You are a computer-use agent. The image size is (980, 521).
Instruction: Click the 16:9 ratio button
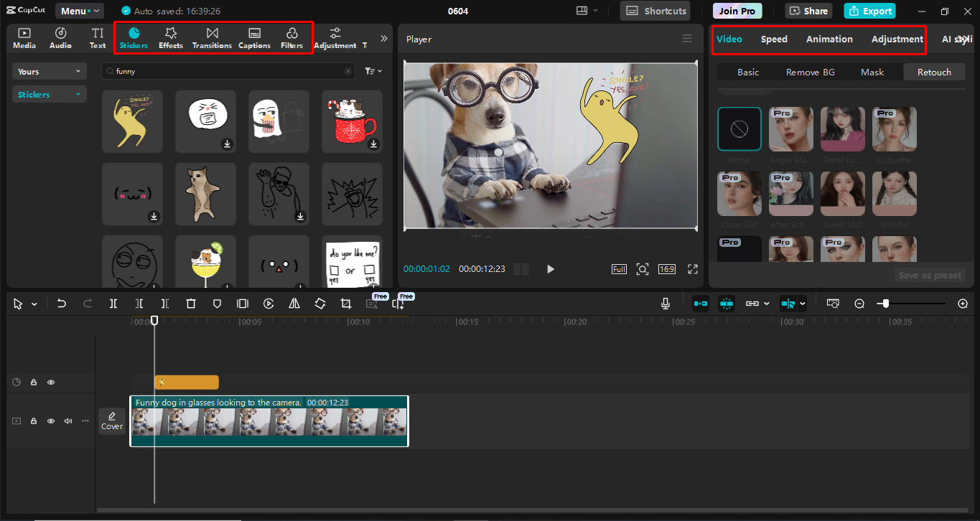(x=667, y=269)
